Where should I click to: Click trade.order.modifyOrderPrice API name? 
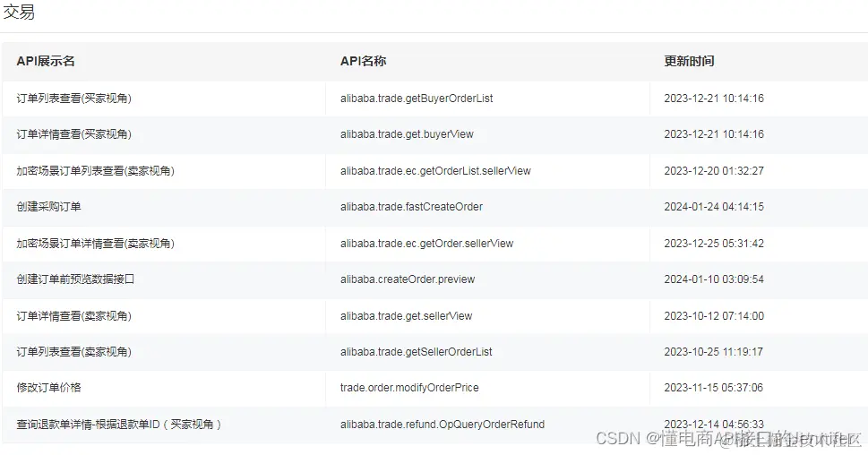409,388
